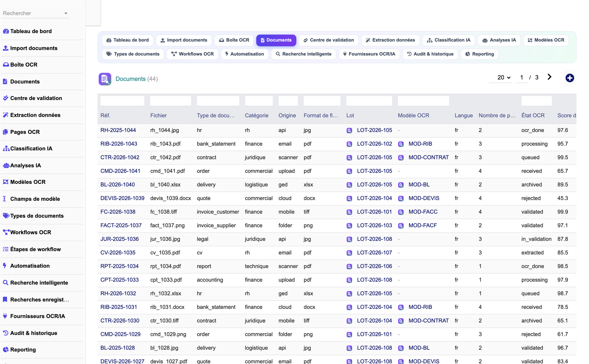Open Automatisation tab
The height and width of the screenshot is (364, 589).
coord(245,54)
